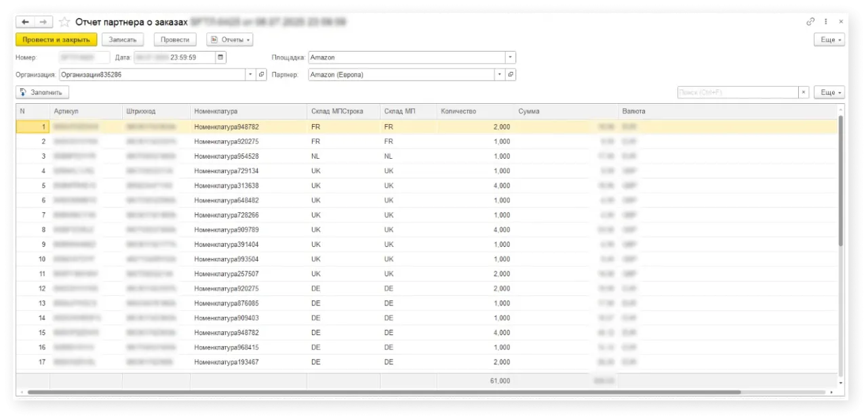Click the get-link chain icon top right
868x420 pixels.
click(x=810, y=21)
